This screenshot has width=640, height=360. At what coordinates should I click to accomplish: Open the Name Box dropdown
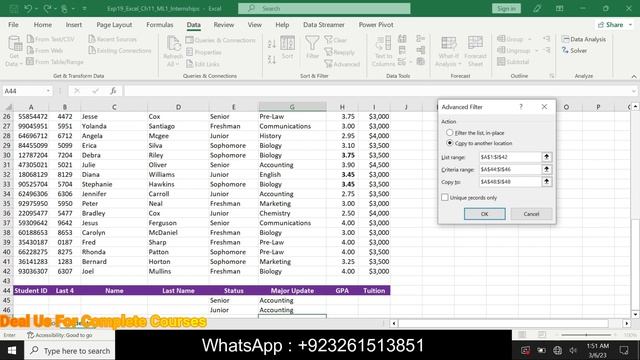(48, 91)
